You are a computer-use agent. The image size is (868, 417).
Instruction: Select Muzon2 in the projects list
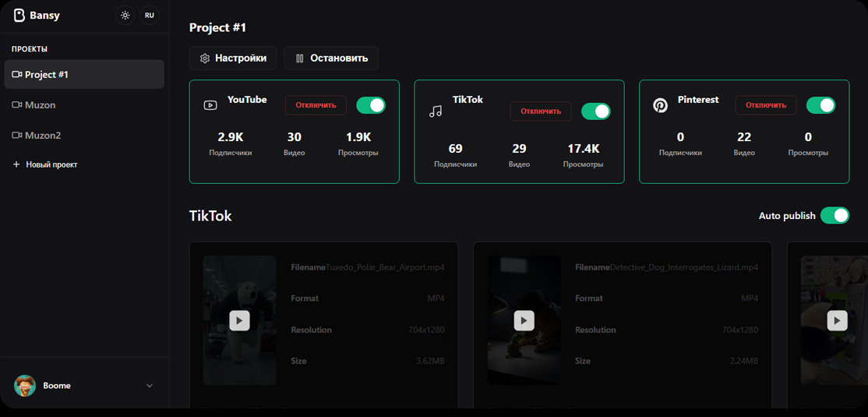click(x=42, y=136)
